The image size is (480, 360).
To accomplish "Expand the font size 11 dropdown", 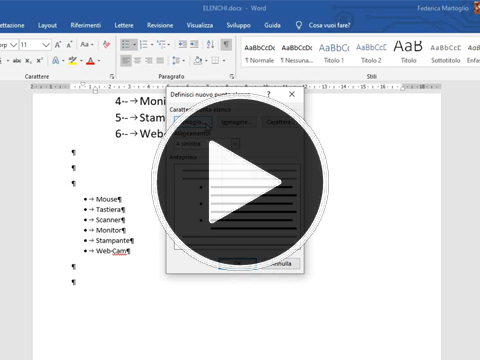I will 46,45.
